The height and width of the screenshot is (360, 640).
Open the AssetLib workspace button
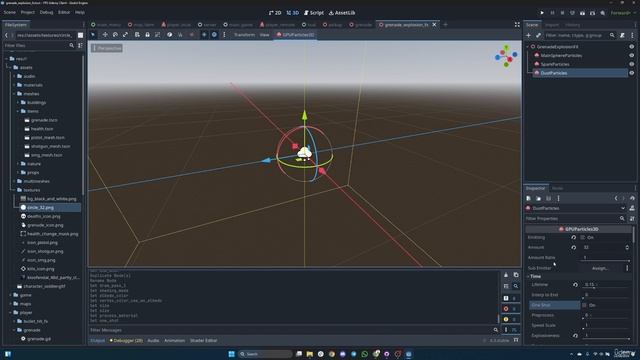pyautogui.click(x=342, y=13)
